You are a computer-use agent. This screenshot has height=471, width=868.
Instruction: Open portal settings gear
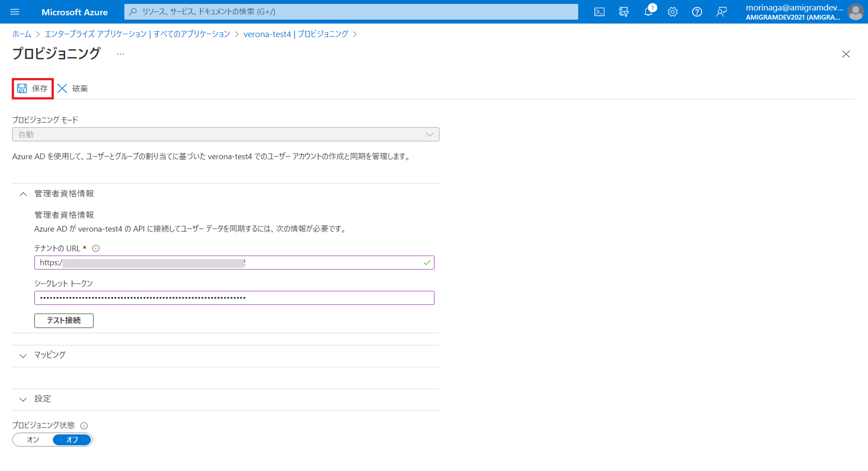point(672,12)
